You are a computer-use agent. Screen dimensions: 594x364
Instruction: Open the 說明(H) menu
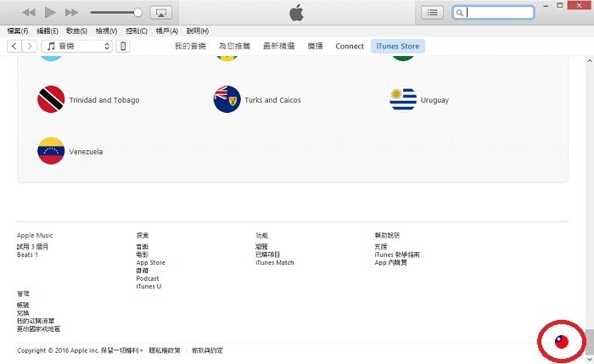tap(198, 31)
